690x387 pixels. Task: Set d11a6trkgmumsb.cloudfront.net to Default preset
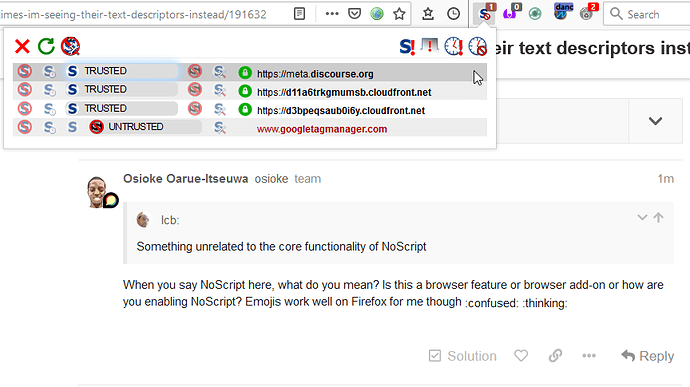pos(25,89)
